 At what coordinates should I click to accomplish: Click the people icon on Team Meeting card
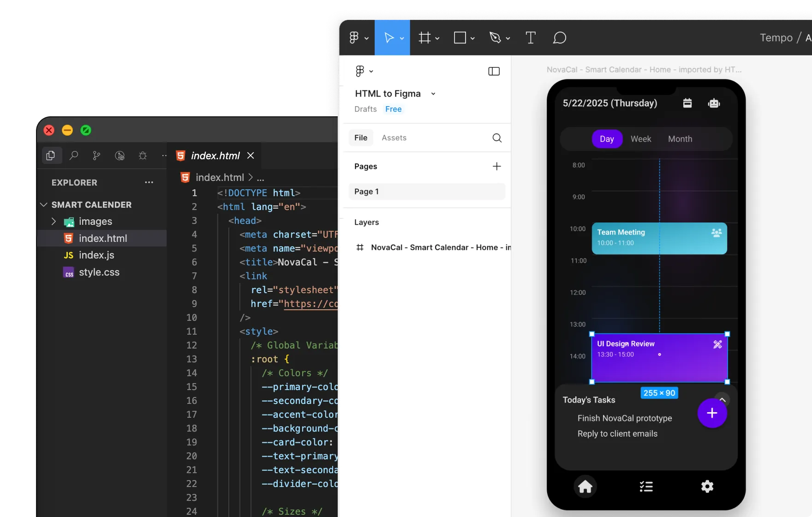pos(716,233)
